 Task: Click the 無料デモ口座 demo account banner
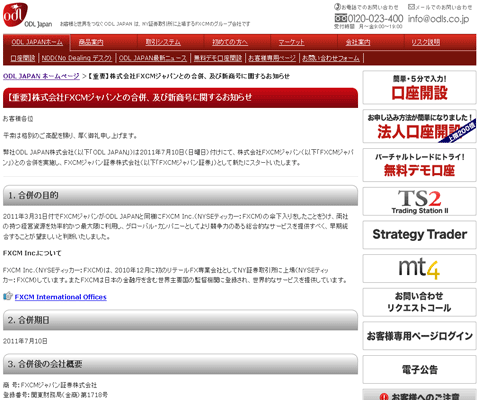tap(419, 165)
